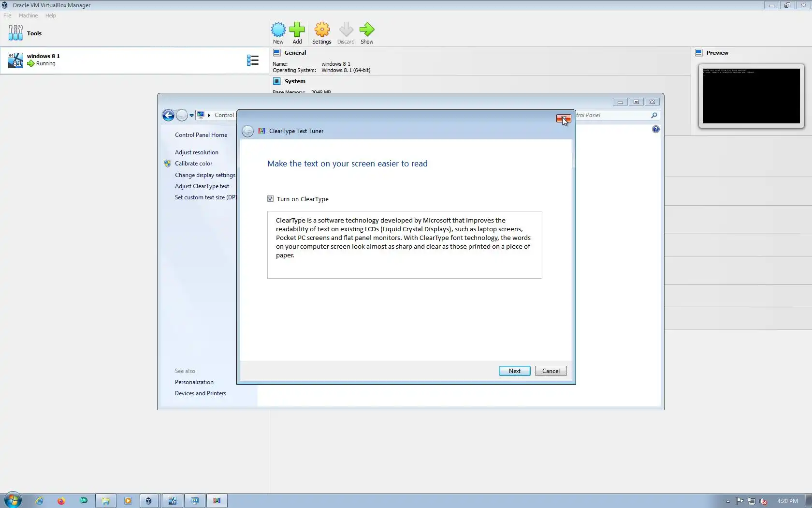This screenshot has width=812, height=508.
Task: Open the Windows Explorer folder taskbar icon
Action: (105, 501)
